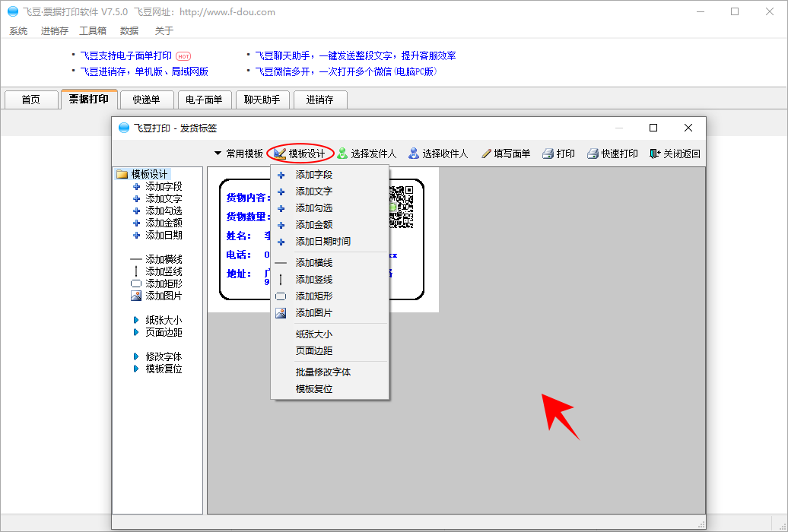Switch to the 快递单 tab
Image resolution: width=788 pixels, height=532 pixels.
tap(147, 100)
